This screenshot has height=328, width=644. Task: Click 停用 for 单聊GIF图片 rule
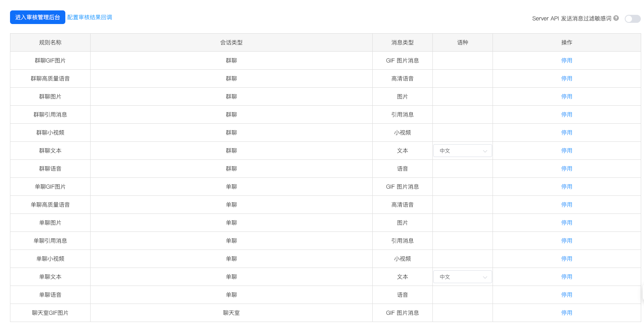(567, 187)
